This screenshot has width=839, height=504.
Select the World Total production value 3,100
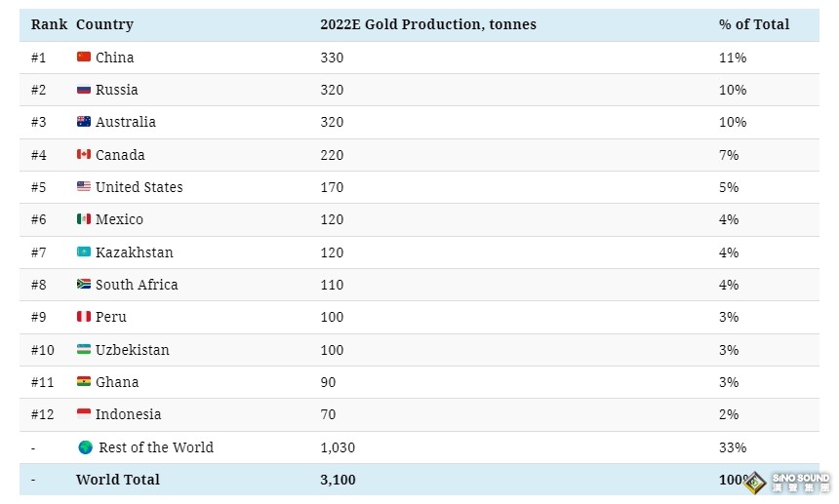point(337,480)
